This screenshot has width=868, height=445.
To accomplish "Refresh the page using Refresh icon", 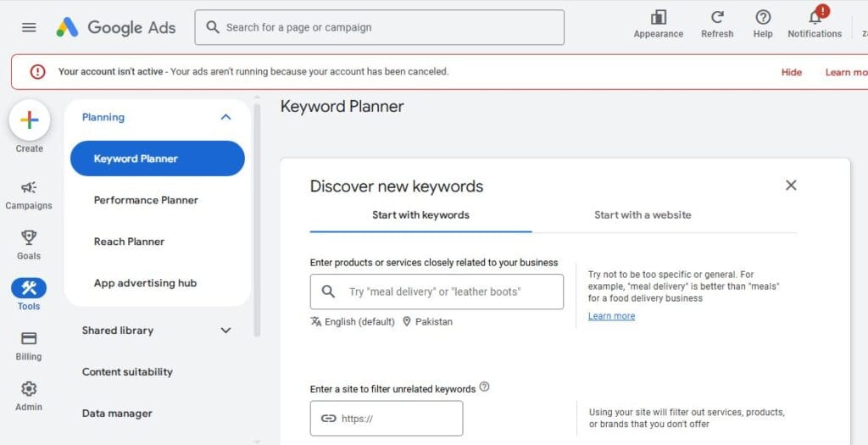I will 717,18.
